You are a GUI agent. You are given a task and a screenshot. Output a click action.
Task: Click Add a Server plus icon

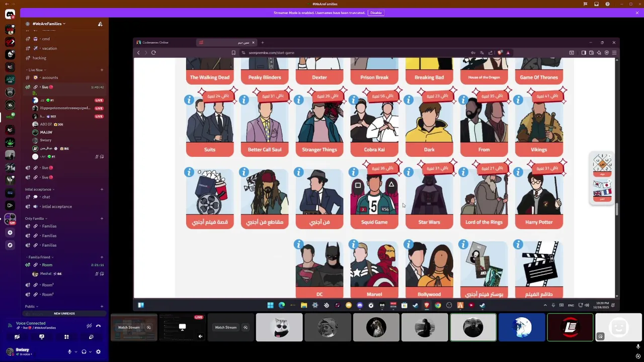click(x=10, y=232)
